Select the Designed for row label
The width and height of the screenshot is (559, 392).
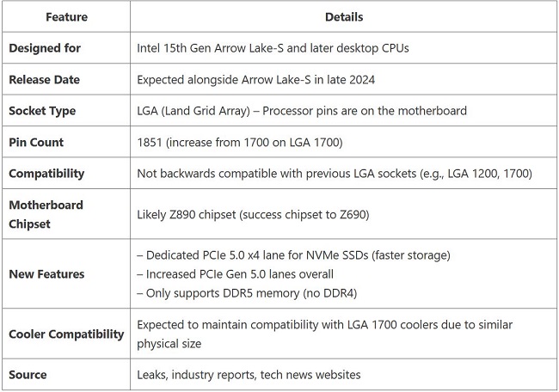click(45, 48)
